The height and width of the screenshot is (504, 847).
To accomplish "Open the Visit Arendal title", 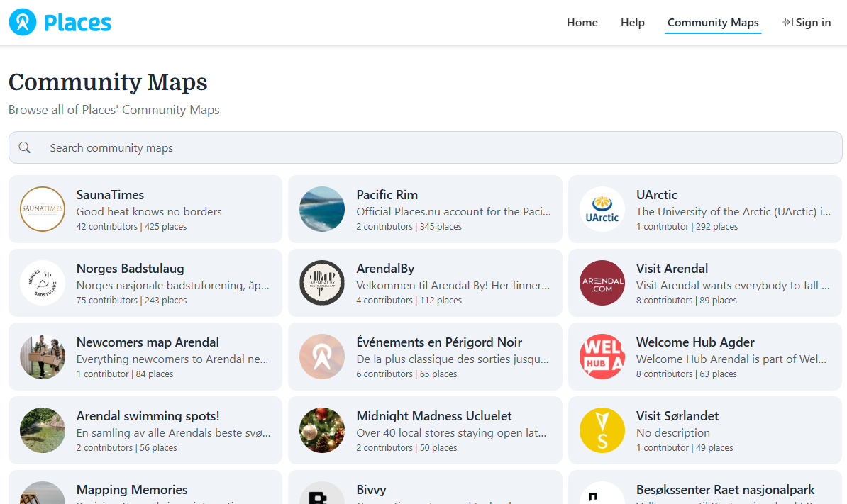I will click(672, 269).
